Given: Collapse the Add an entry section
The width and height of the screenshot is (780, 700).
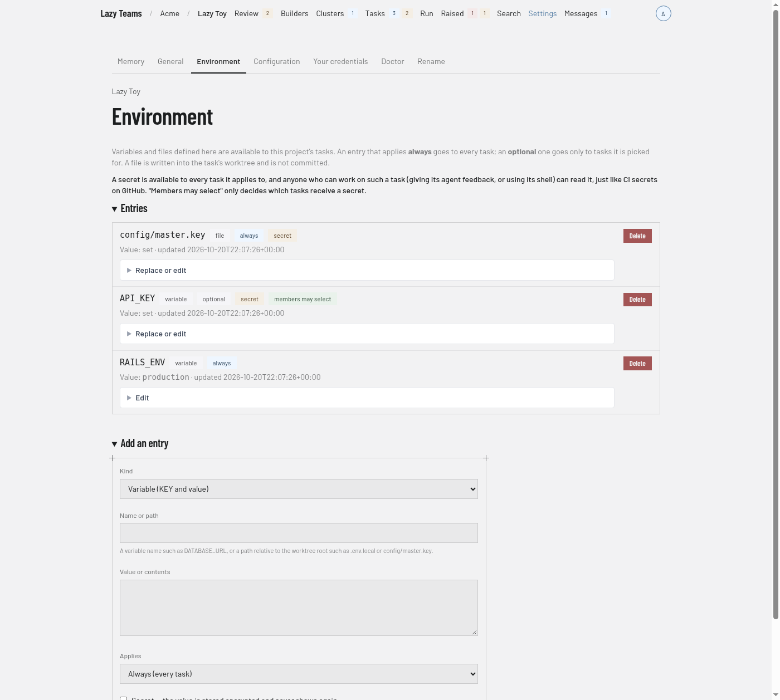Looking at the screenshot, I should click(x=140, y=443).
